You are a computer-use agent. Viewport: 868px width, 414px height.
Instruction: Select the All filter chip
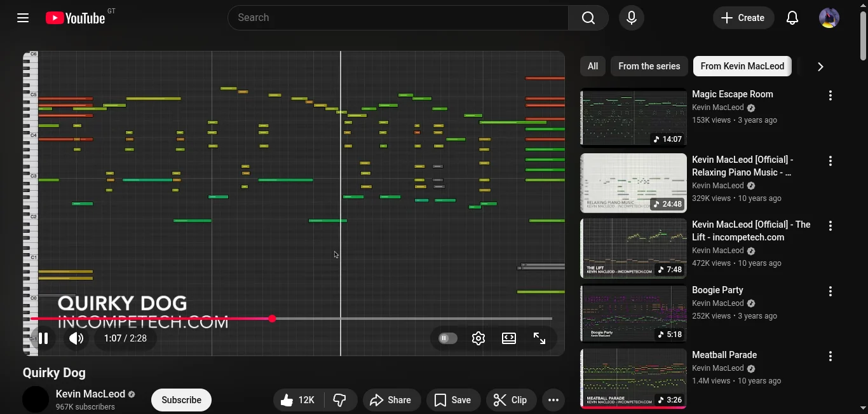(x=593, y=66)
